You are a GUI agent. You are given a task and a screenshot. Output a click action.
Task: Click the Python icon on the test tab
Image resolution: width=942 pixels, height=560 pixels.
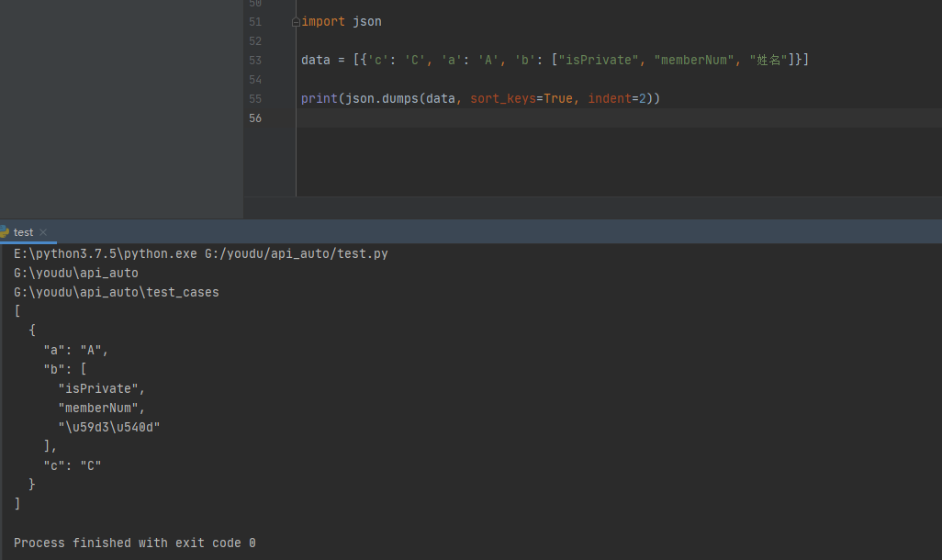pos(6,232)
